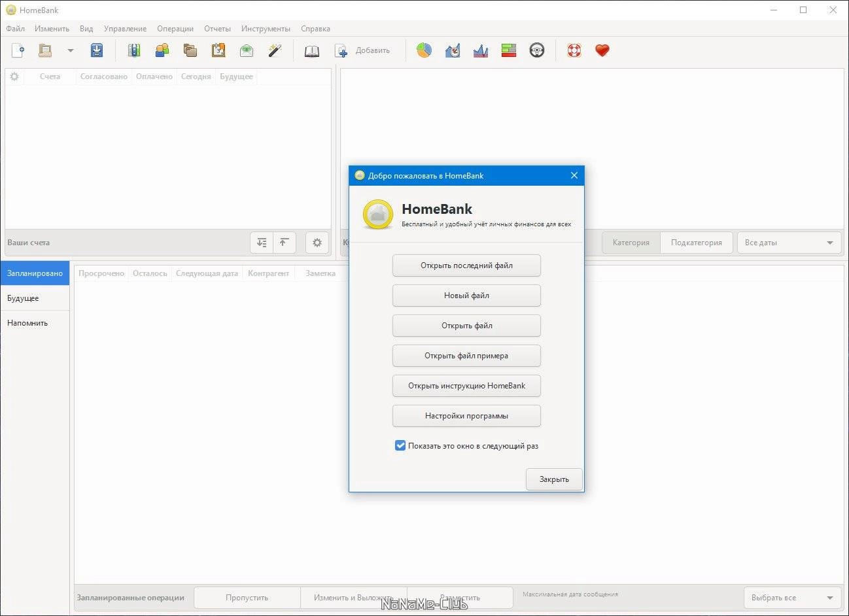Click the Контрагент column header

coord(268,273)
